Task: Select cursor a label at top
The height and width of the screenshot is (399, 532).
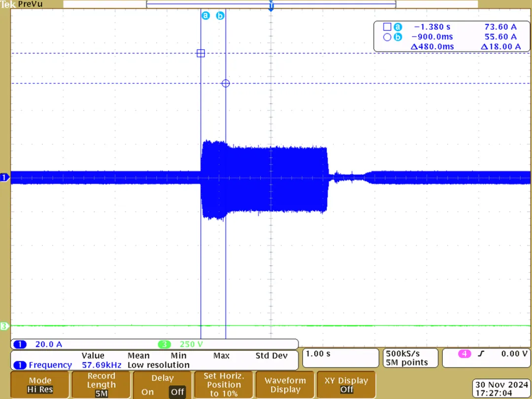Action: click(x=205, y=16)
